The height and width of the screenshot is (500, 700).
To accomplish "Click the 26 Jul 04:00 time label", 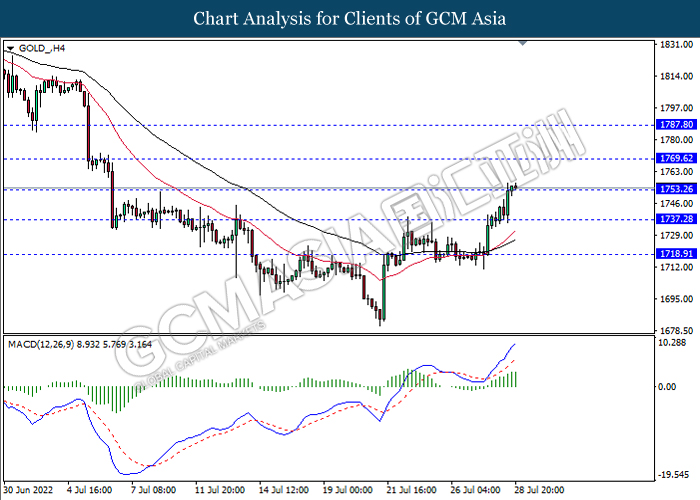I will click(x=475, y=490).
